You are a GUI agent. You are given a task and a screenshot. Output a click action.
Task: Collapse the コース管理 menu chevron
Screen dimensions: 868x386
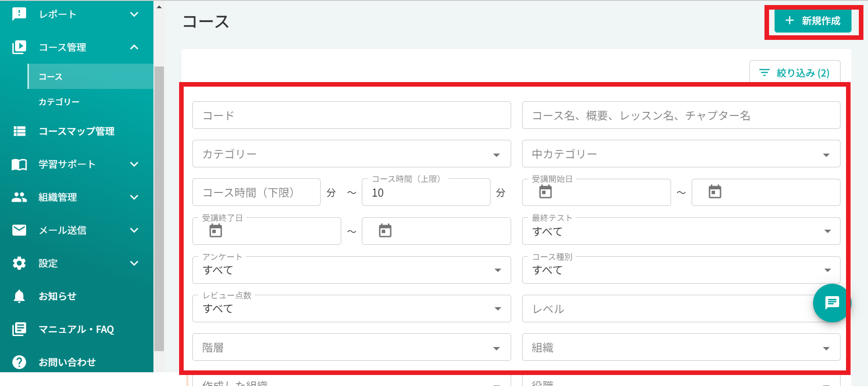click(134, 47)
